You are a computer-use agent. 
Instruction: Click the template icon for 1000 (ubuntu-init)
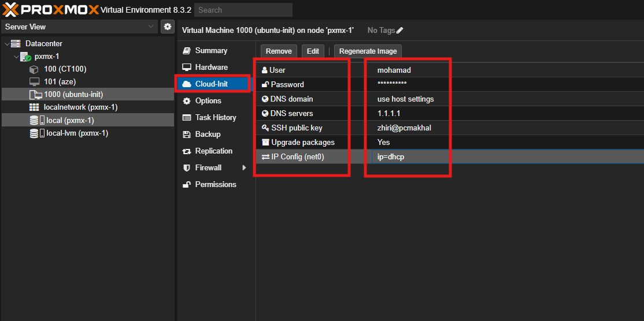click(36, 95)
